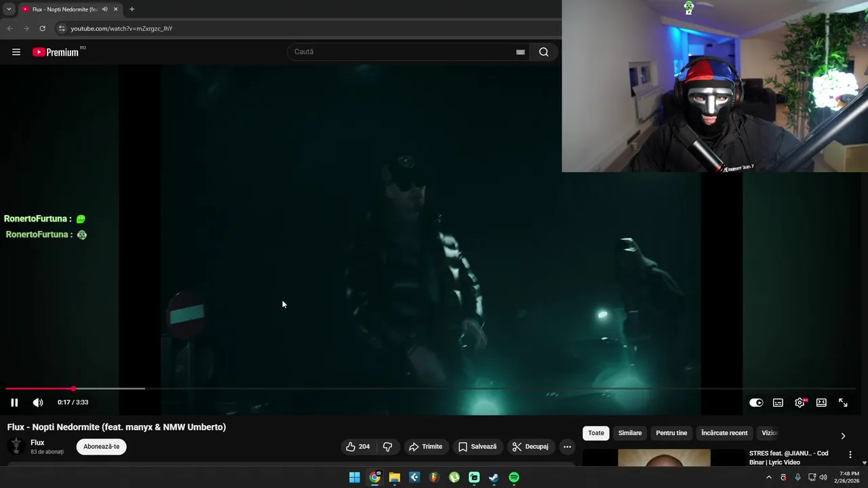
Task: Click the video title Flux - Nopti Nedormite
Action: pos(117,427)
